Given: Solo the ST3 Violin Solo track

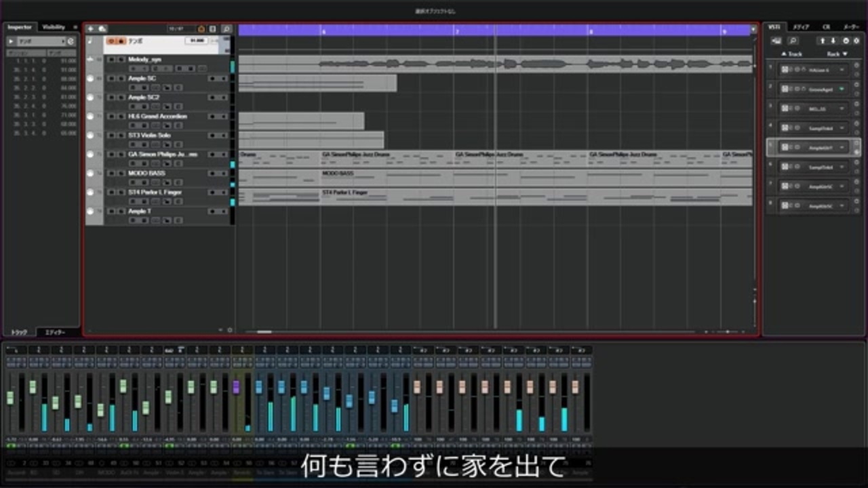Looking at the screenshot, I should pos(121,136).
